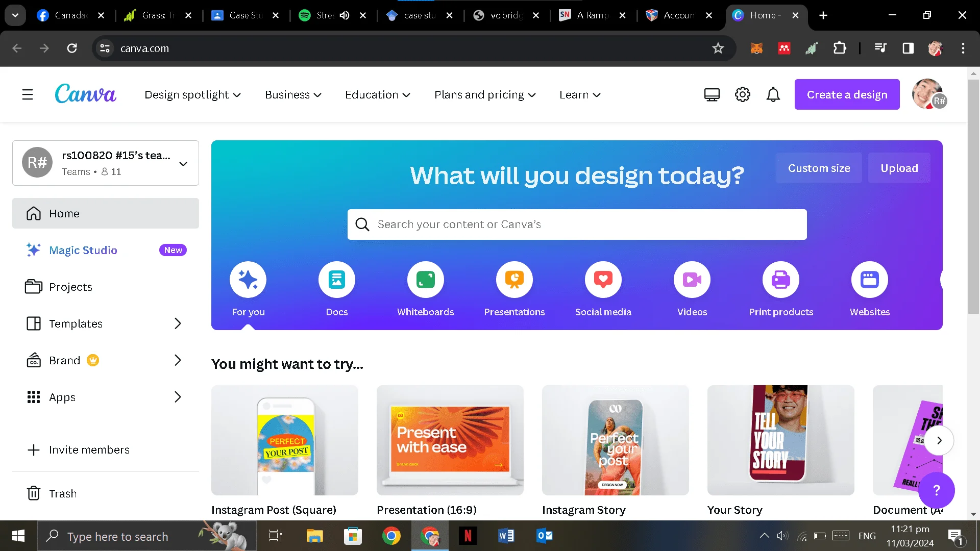Open the Chrome extensions puzzle icon
Viewport: 980px width, 551px height.
tap(840, 48)
